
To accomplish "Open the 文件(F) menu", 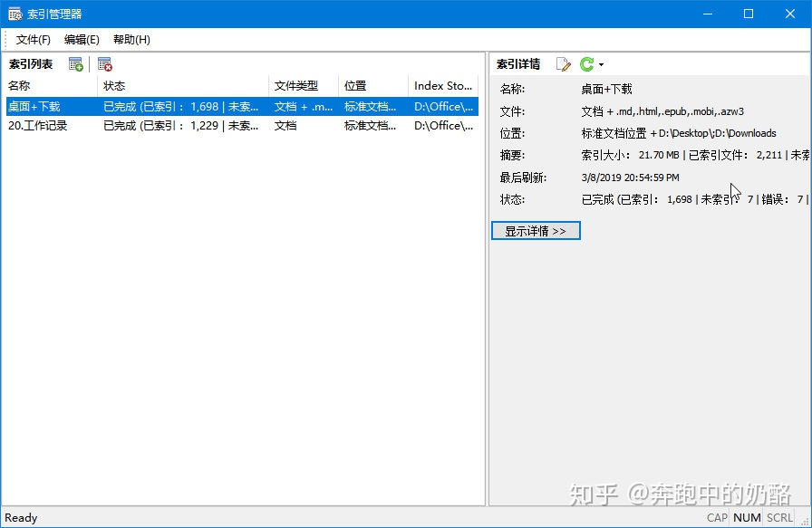I will (34, 40).
